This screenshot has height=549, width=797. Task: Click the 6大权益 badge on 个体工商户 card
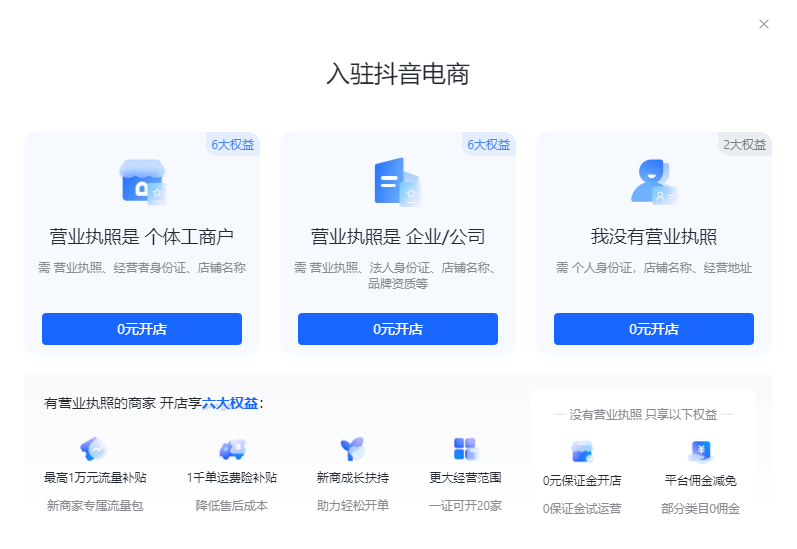232,144
